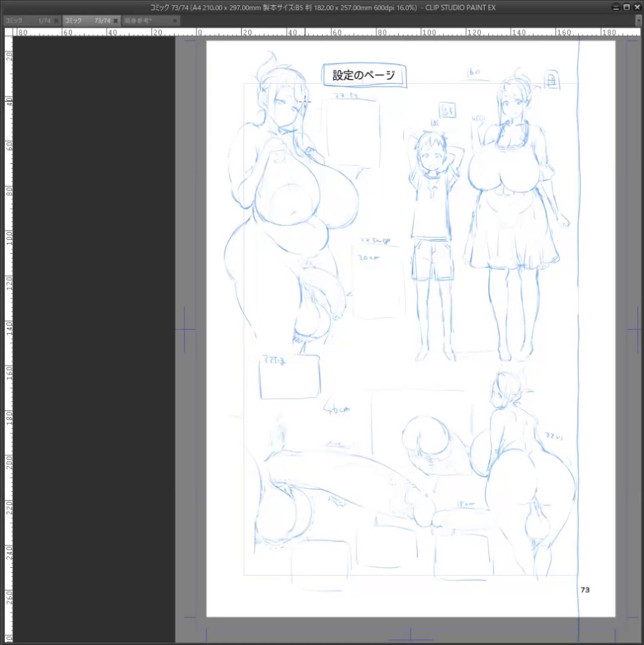This screenshot has height=645, width=644.
Task: Close the third modified document tab
Action: [x=175, y=20]
